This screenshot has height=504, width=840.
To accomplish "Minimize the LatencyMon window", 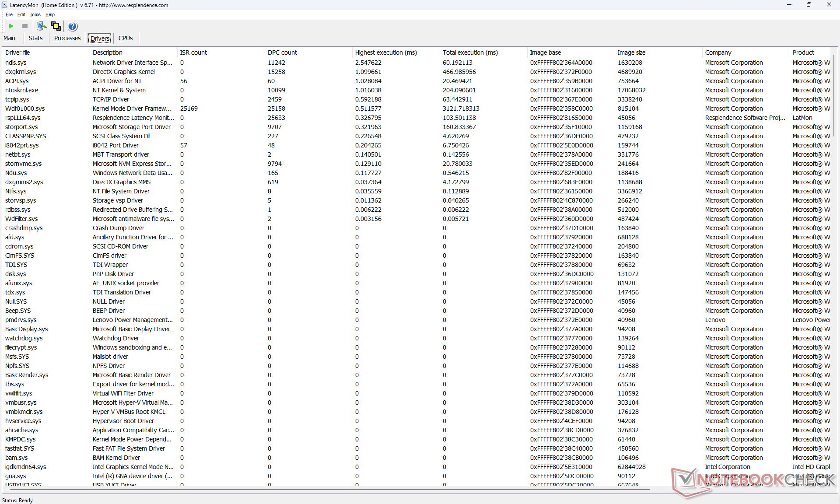I will click(789, 5).
